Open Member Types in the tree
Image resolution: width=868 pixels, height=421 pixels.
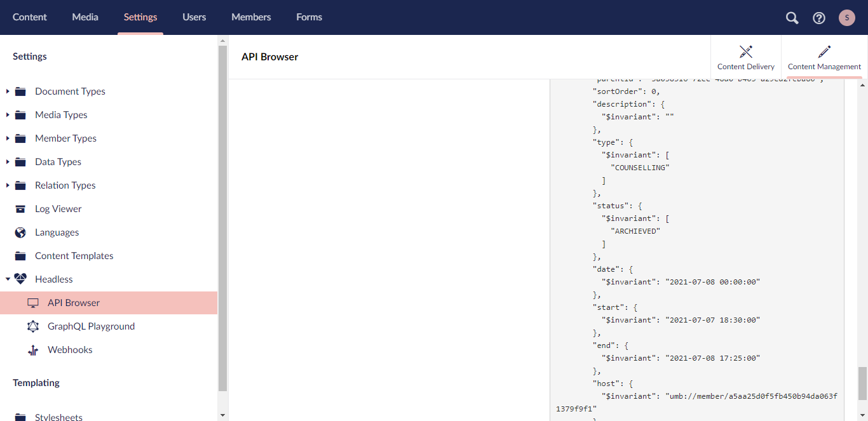pyautogui.click(x=65, y=138)
